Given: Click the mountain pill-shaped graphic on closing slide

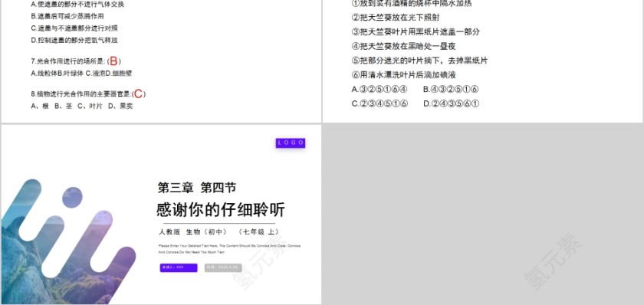Looking at the screenshot, I should (68, 242).
